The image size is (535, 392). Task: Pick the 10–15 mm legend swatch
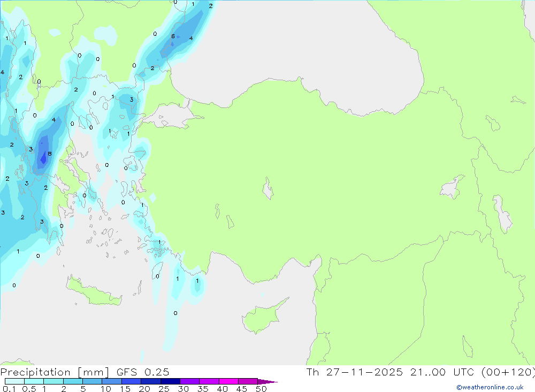[112, 381]
